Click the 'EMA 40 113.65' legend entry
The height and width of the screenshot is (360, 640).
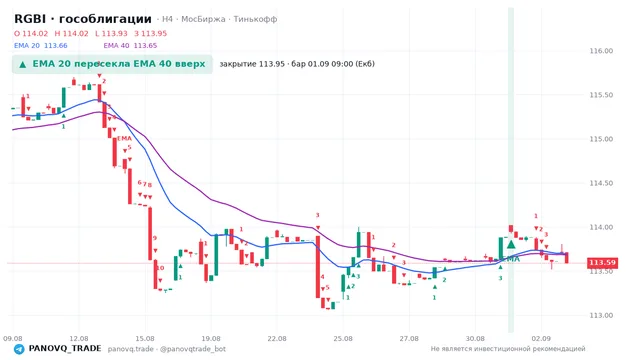point(130,46)
